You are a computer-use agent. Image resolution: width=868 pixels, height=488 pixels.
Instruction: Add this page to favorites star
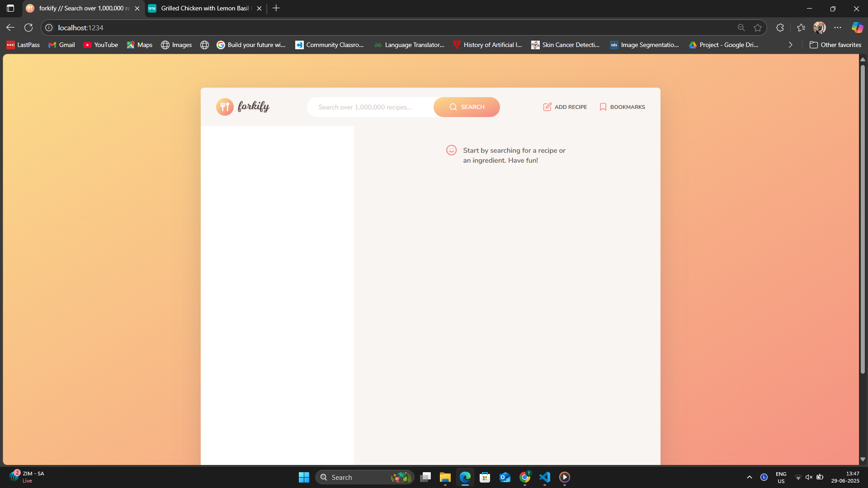tap(758, 28)
